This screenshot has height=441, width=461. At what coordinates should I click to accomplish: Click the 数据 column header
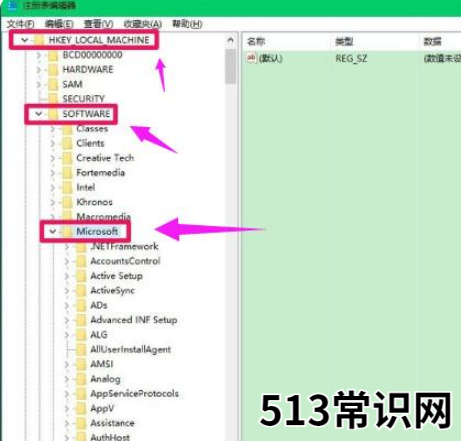(x=432, y=42)
